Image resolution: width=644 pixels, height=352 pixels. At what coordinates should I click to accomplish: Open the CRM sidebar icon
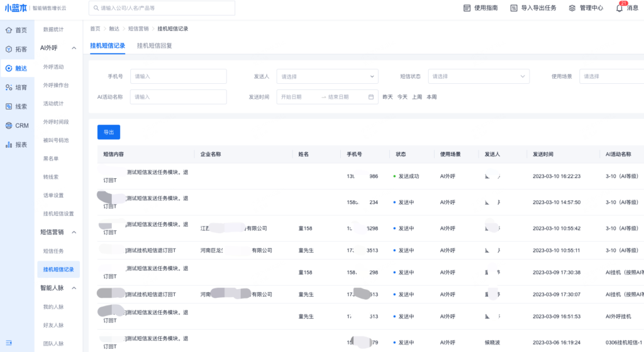click(9, 125)
